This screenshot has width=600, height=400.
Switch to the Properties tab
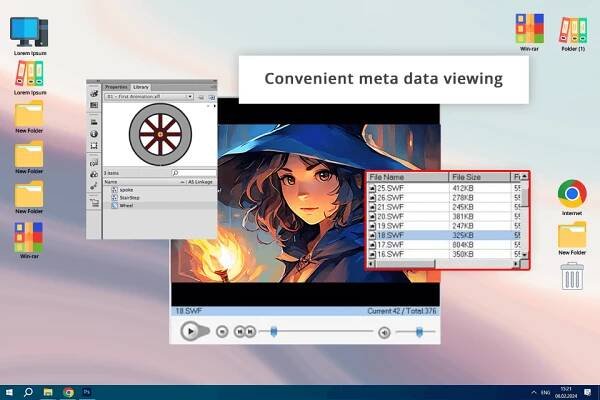coord(116,88)
